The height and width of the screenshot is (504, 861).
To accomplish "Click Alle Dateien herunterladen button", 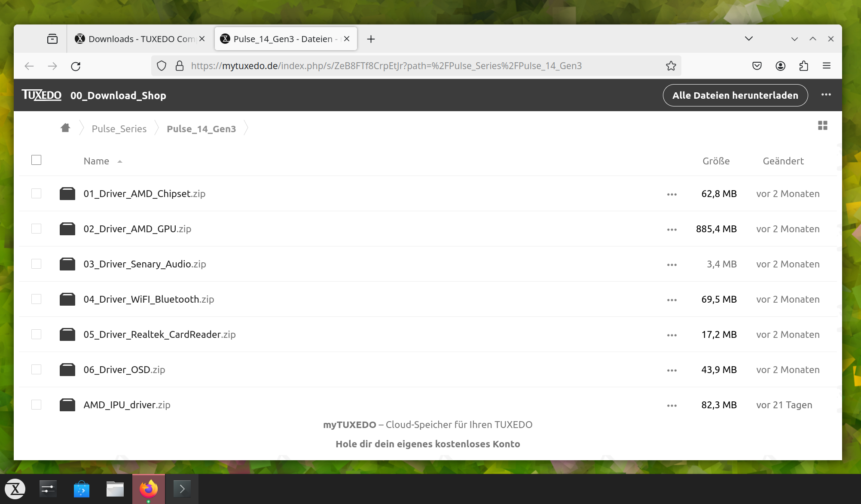I will [735, 95].
